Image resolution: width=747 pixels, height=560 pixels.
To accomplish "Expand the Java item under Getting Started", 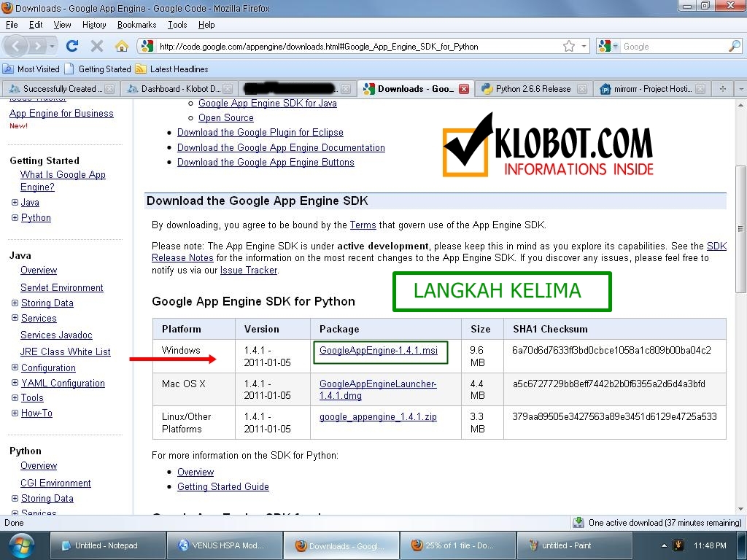I will (x=15, y=203).
